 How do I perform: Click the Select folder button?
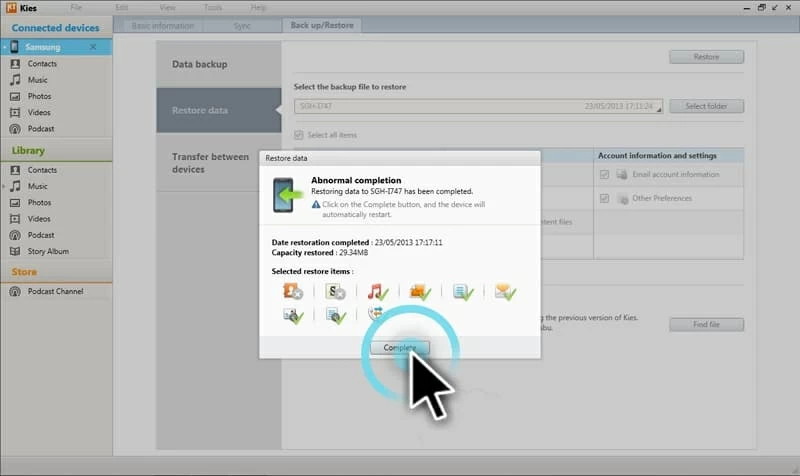[706, 106]
